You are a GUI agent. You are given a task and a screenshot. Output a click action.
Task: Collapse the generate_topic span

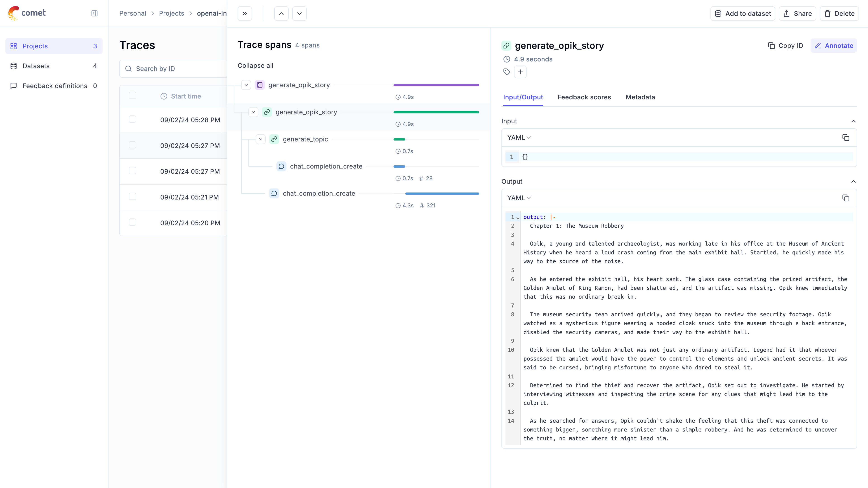(260, 139)
